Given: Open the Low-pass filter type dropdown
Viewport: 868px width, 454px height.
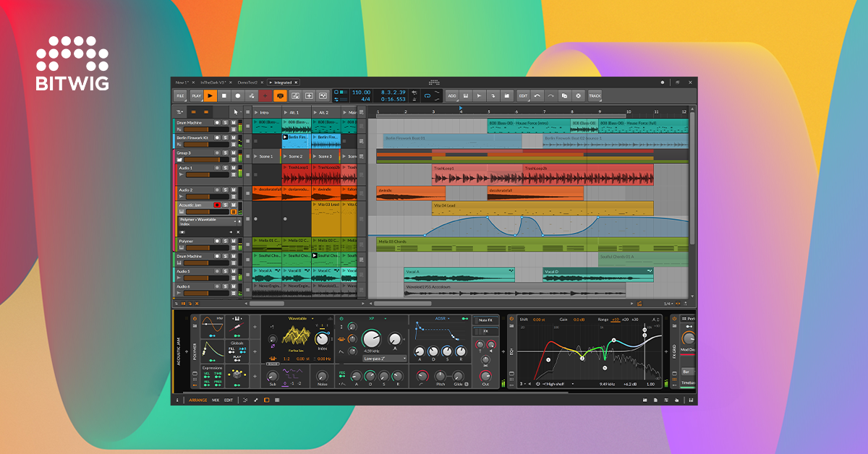Looking at the screenshot, I should pyautogui.click(x=384, y=359).
